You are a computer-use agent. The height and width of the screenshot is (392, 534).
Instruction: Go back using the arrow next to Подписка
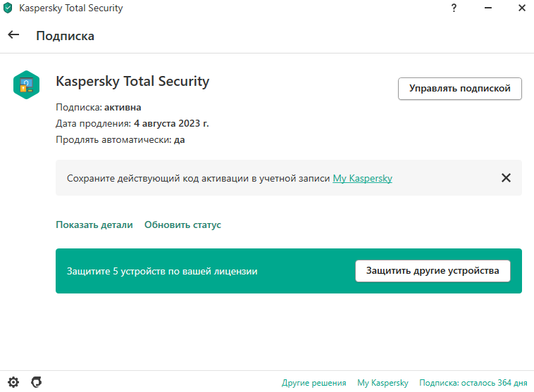(13, 34)
